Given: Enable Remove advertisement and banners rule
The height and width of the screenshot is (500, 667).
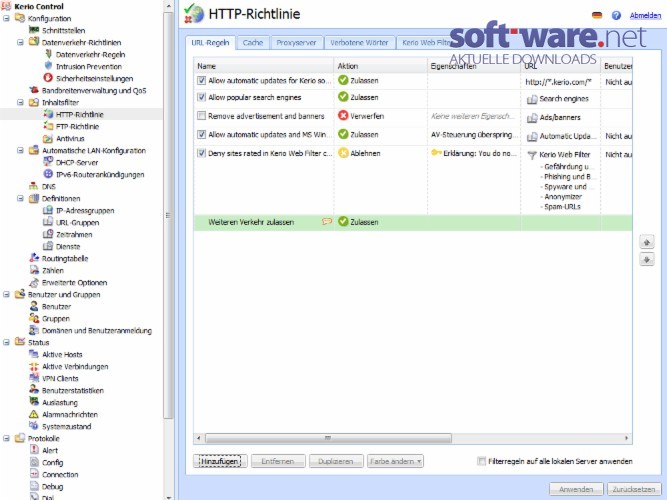Looking at the screenshot, I should 202,116.
